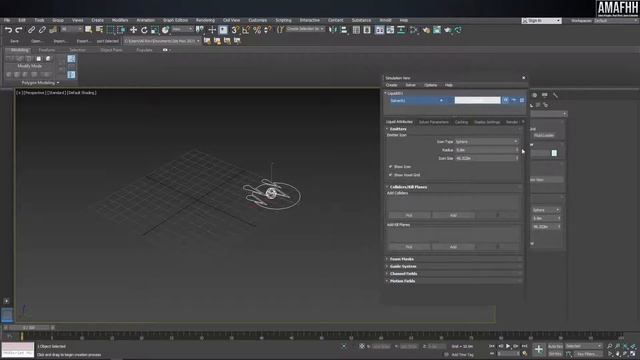Open the selection filter dropdown
640x360 pixels.
coord(71,29)
